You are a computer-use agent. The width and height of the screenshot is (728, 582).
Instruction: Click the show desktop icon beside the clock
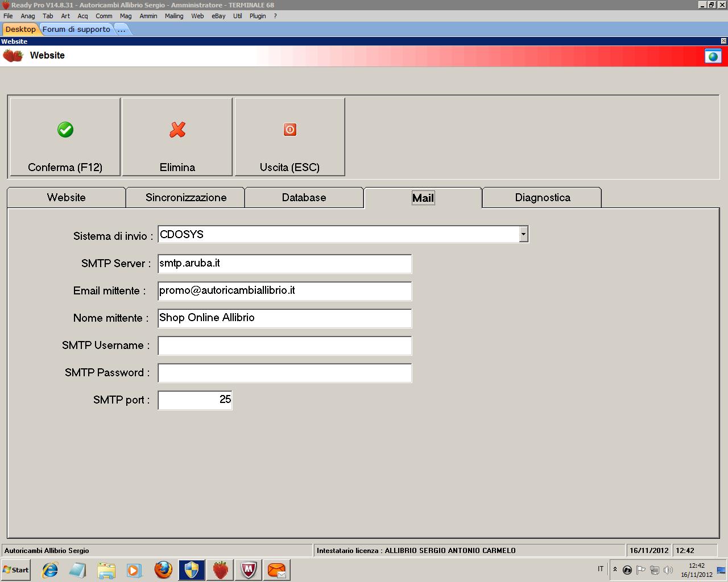[x=721, y=569]
